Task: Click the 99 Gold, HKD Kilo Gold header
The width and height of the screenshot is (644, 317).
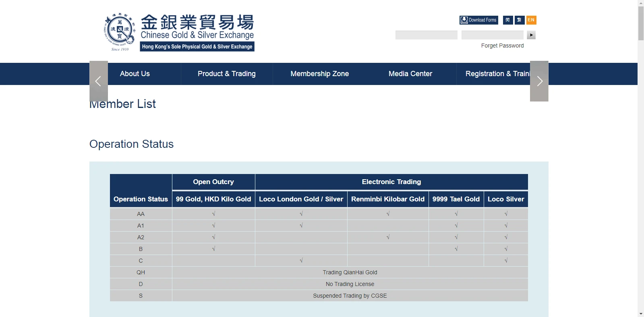Action: pos(213,199)
